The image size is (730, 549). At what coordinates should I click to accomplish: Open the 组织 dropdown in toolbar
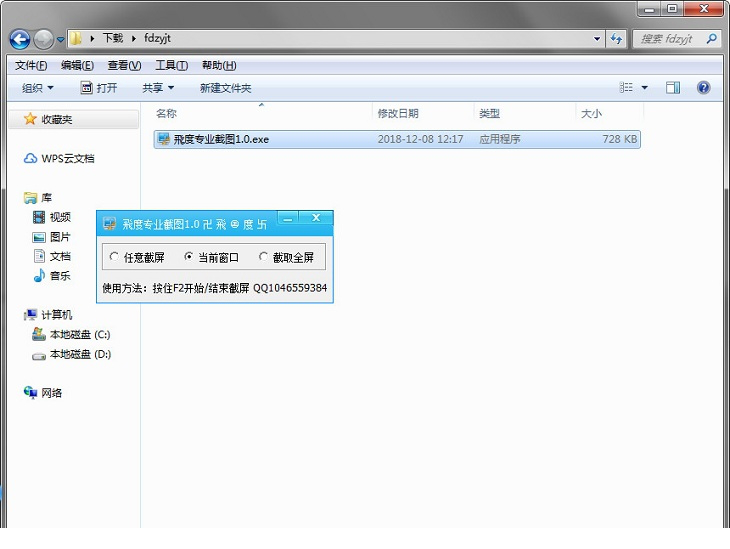pos(38,88)
